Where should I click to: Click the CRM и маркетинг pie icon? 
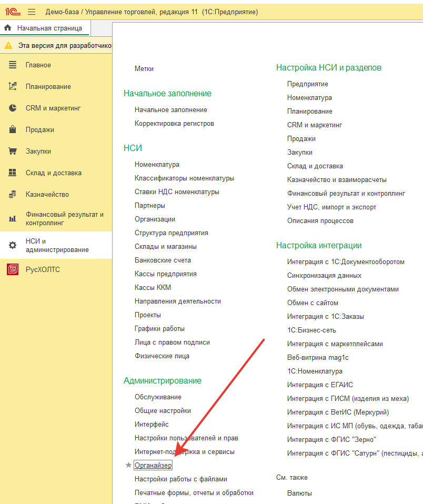click(x=13, y=108)
